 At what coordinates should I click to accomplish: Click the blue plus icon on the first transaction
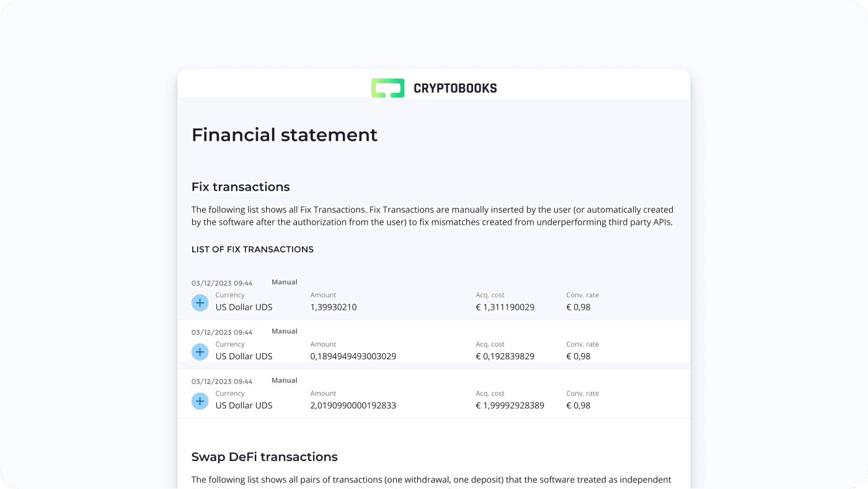click(200, 302)
